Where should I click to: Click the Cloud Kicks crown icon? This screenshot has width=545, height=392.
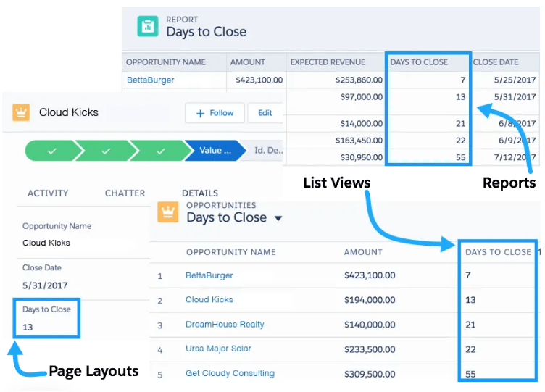(x=21, y=112)
